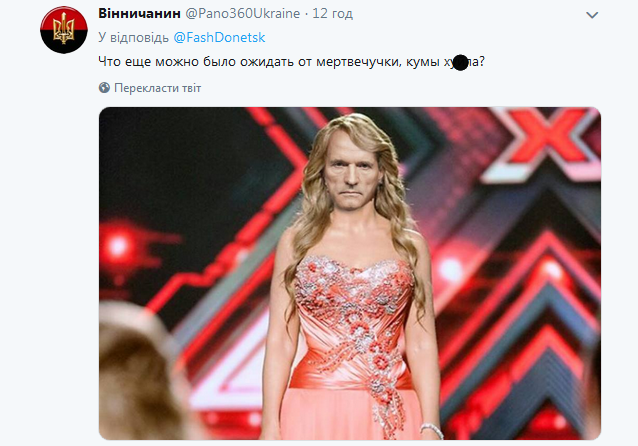Screen dimensions: 638x446
Task: Click the bracelet on the wrist in photo
Action: [431, 431]
